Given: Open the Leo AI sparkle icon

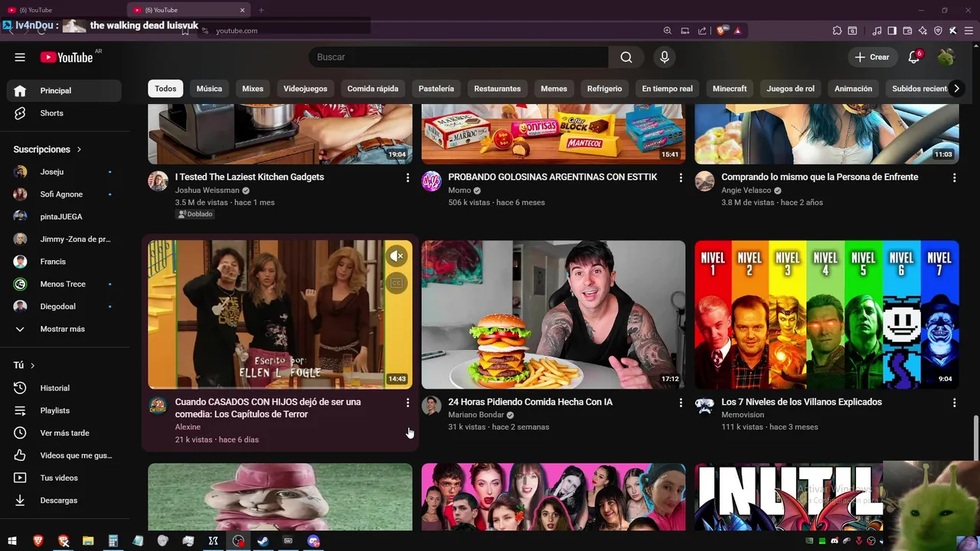Looking at the screenshot, I should [923, 31].
